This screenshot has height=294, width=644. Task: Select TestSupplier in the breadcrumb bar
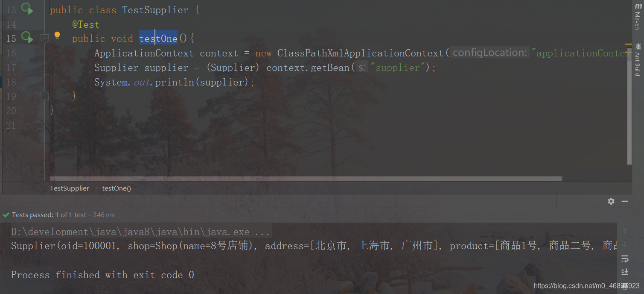click(x=70, y=188)
